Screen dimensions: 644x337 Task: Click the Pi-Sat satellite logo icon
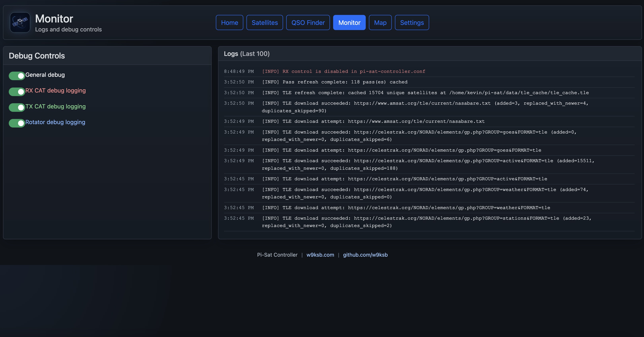[x=20, y=22]
